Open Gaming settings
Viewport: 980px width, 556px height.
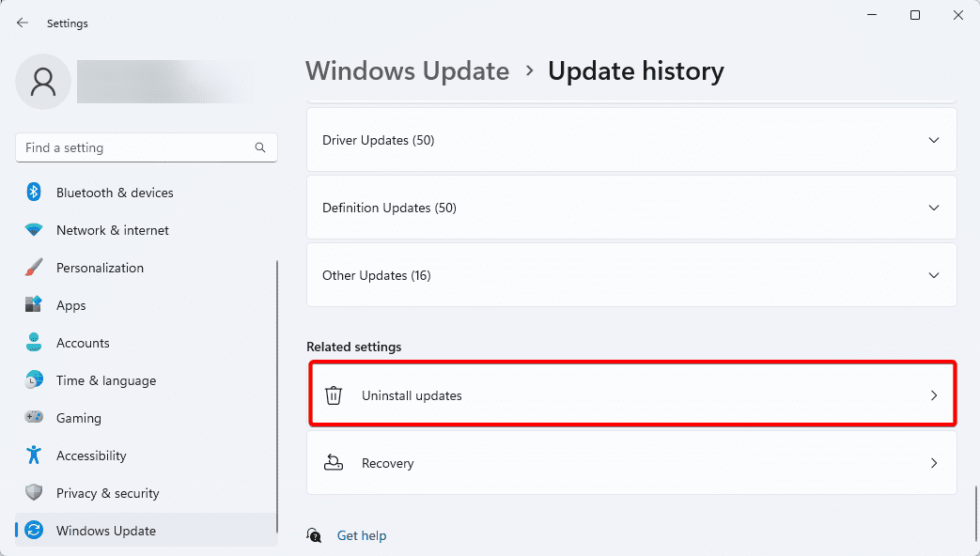pos(147,417)
